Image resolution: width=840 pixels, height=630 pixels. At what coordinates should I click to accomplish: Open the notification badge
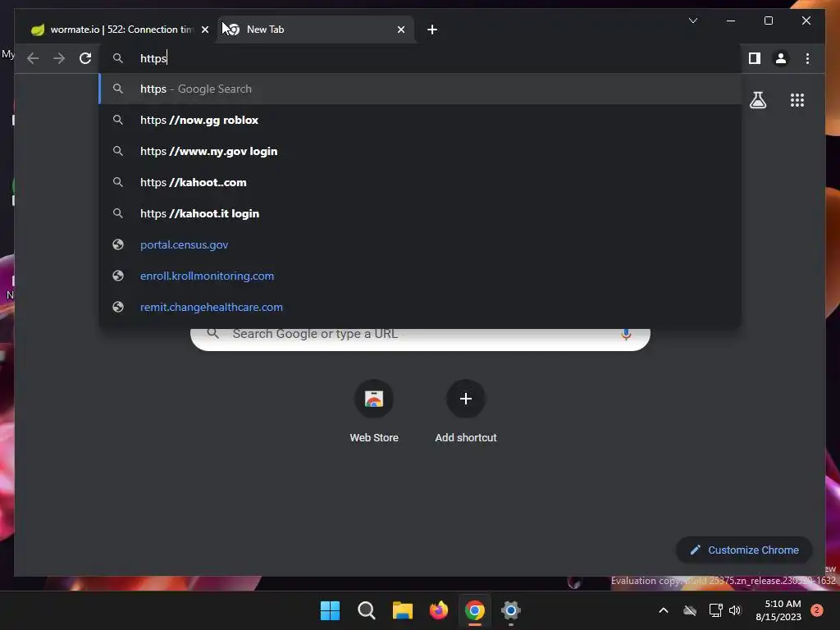pyautogui.click(x=816, y=610)
